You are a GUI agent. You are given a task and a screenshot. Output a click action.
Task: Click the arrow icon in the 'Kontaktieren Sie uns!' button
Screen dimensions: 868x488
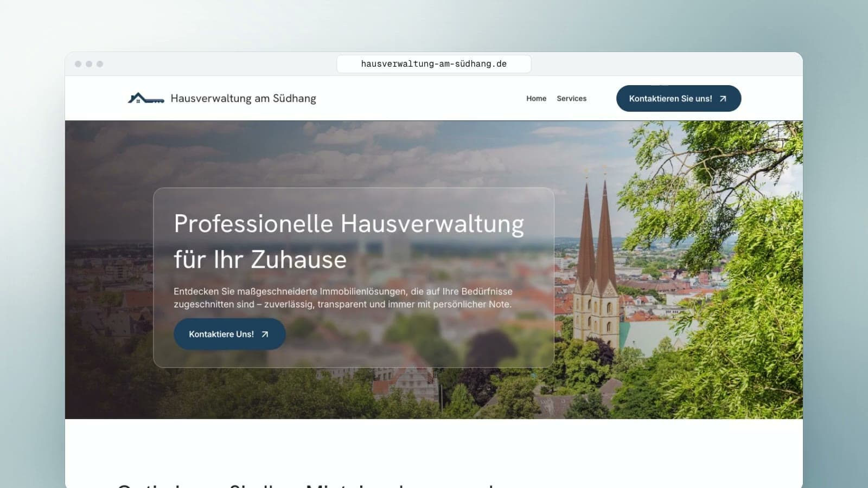coord(723,99)
